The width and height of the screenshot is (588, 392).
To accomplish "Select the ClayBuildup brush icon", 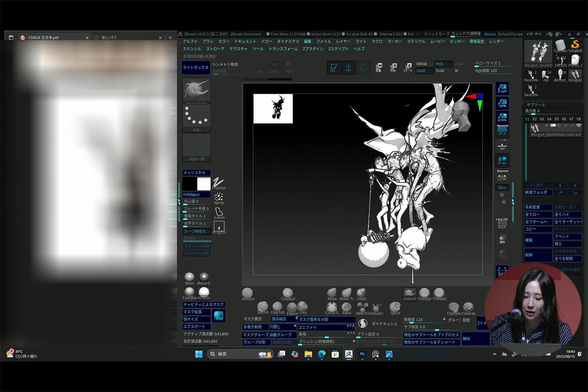I will point(288,293).
